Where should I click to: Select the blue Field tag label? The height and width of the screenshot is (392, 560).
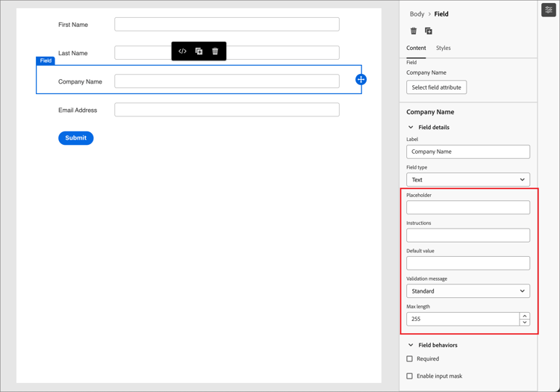point(46,60)
